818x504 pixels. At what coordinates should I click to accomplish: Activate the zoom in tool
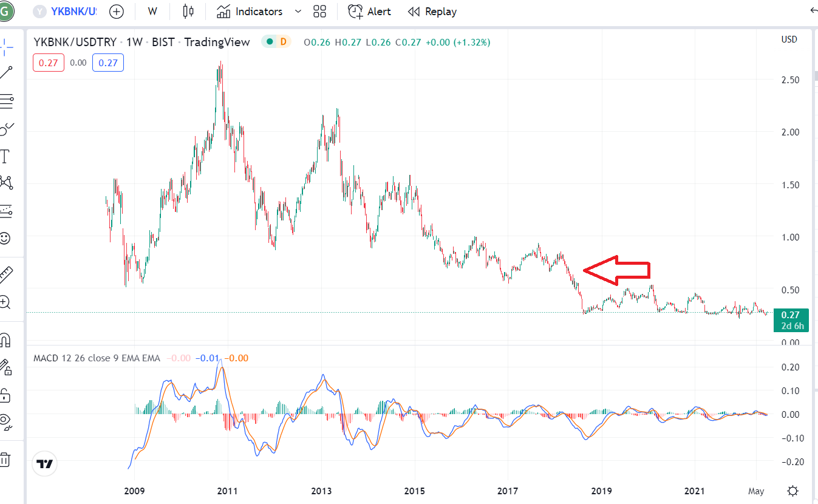(x=5, y=302)
